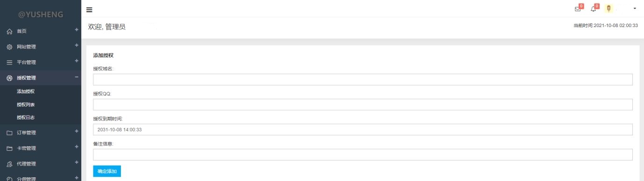Open the user account dropdown arrow
Viewport: 644px width, 181px height.
(635, 9)
